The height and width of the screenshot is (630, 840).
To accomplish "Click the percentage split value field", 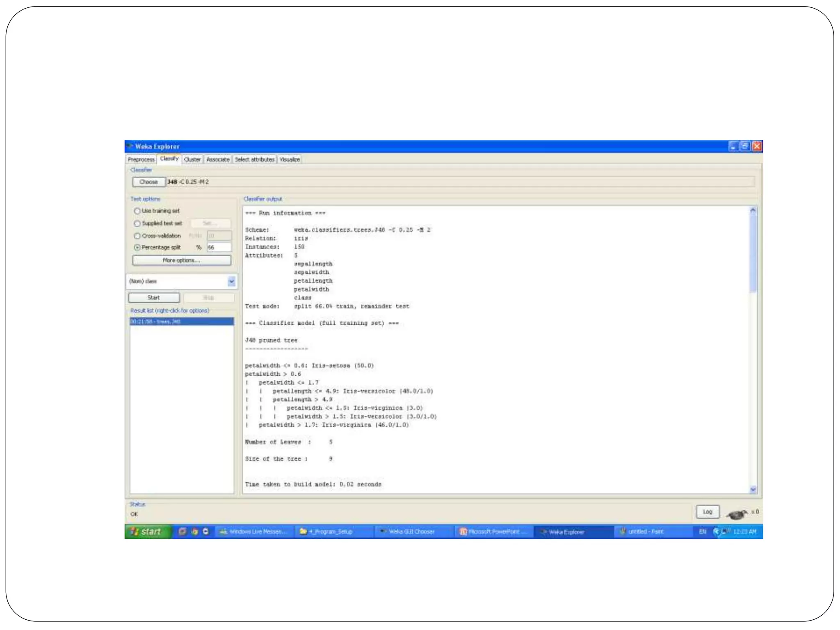I will [219, 247].
